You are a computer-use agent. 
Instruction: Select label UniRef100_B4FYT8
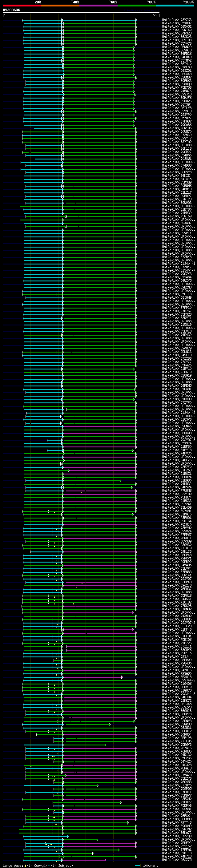tap(177, 450)
